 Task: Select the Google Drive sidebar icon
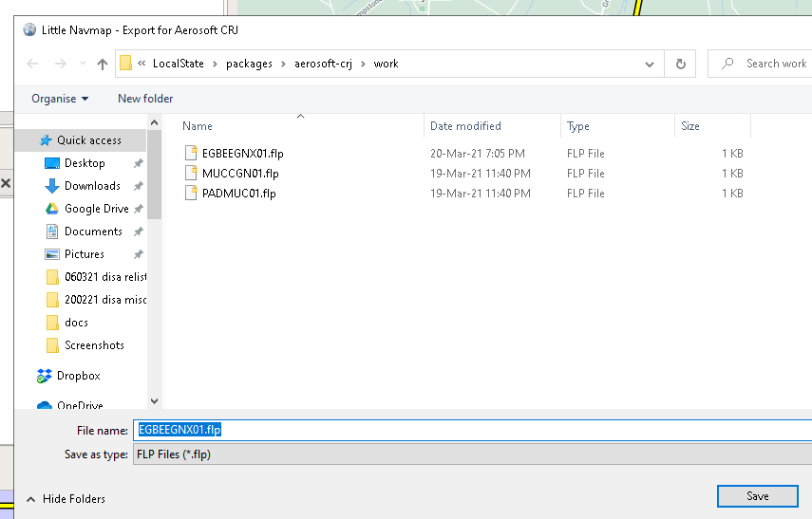coord(52,209)
